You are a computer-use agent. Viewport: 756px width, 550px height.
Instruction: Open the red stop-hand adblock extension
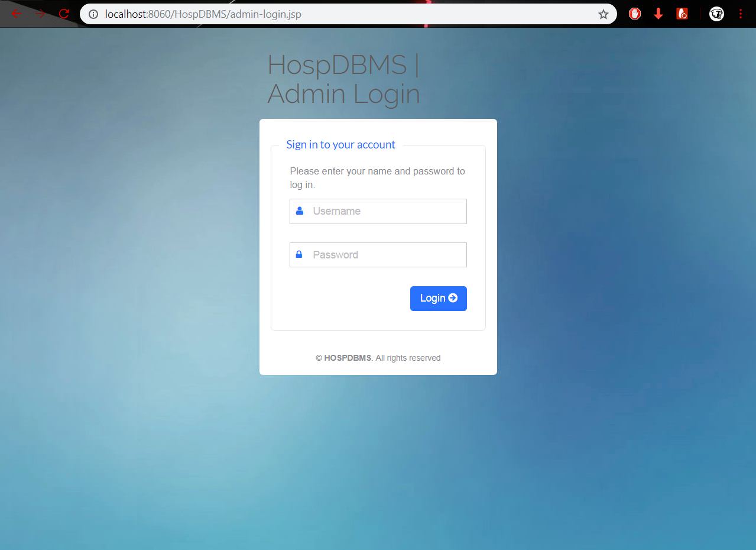(635, 14)
